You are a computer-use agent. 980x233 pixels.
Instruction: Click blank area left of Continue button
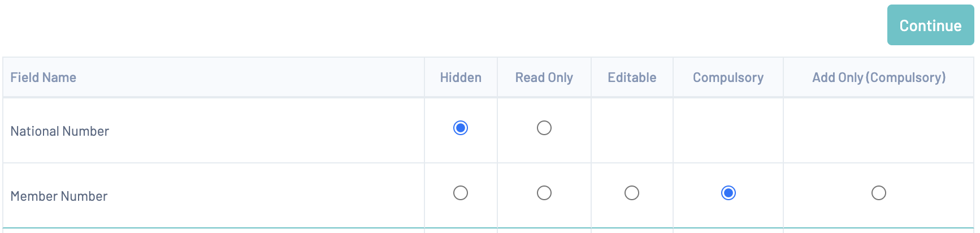[452, 25]
